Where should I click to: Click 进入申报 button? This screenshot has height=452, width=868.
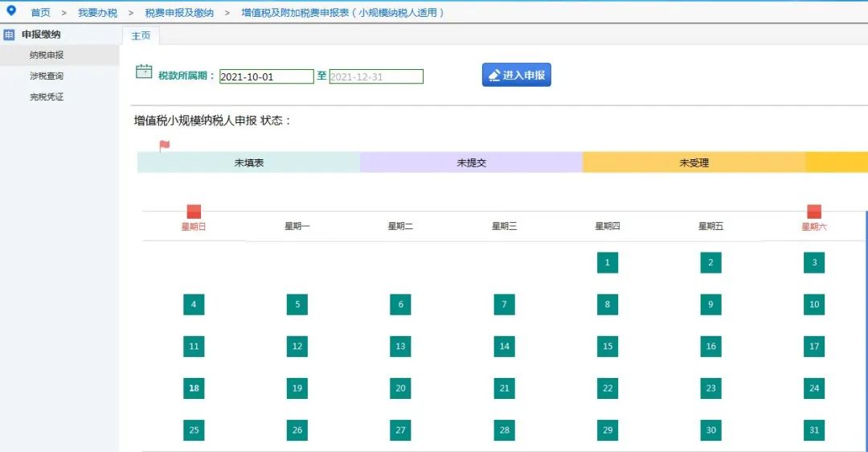pos(517,75)
